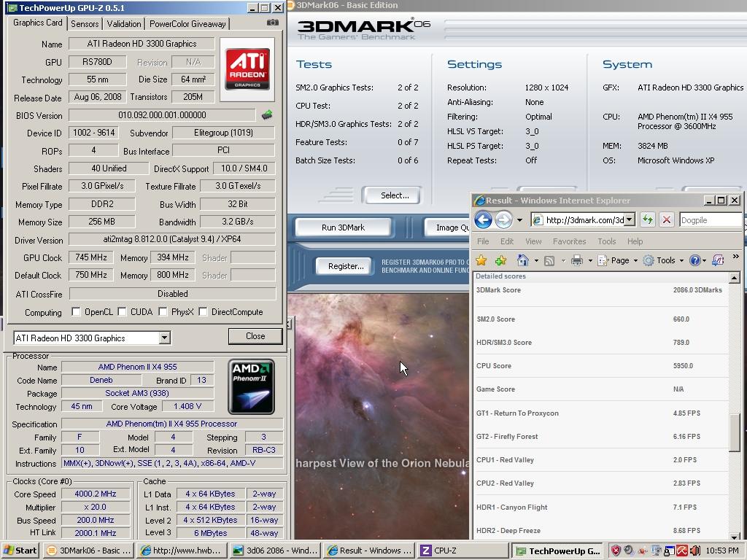
Task: Select the Graphics Card tab
Action: 38,23
